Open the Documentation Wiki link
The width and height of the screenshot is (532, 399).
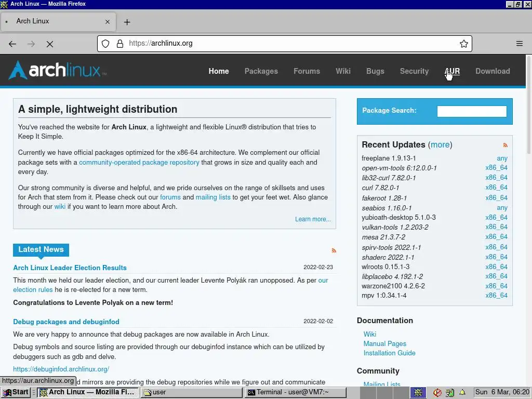click(370, 334)
